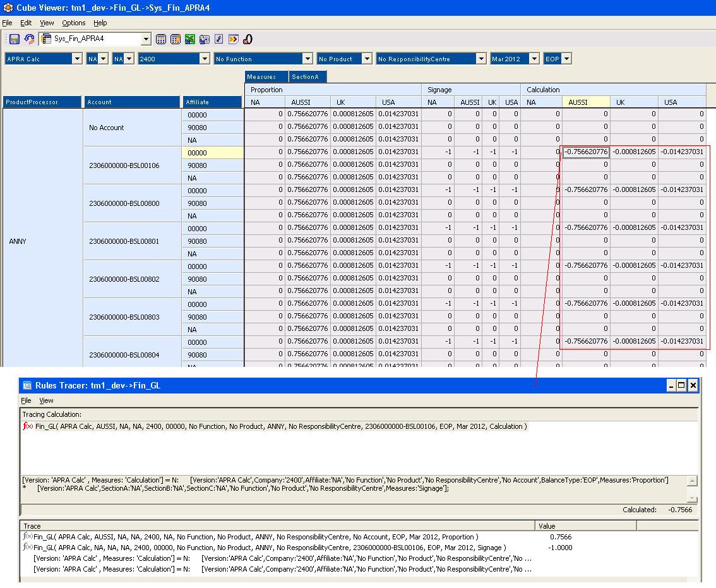Click fx icon beside Proportion trace row
Viewport: 716px width, 588px height.
[28, 536]
